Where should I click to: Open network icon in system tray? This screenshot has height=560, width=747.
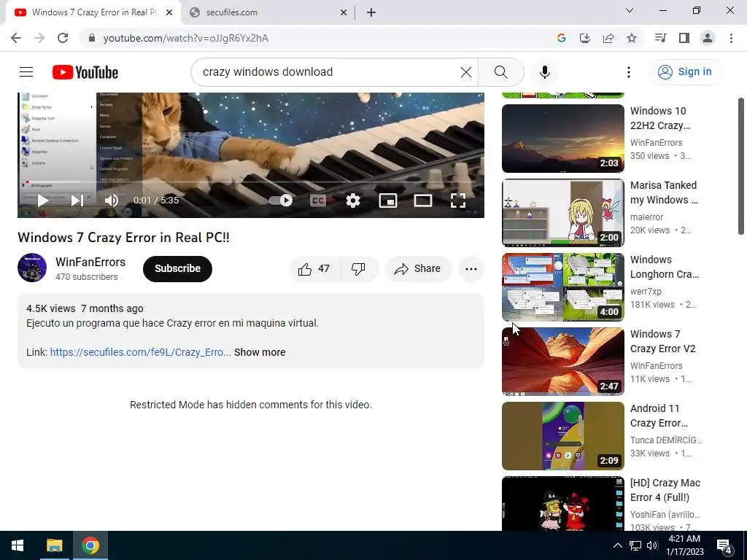635,545
